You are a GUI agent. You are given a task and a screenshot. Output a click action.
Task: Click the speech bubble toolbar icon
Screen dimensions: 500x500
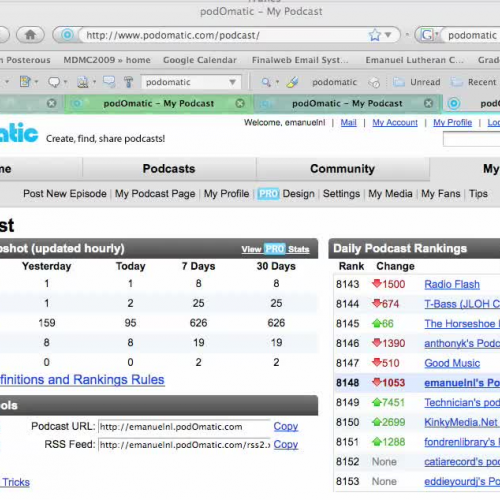54,82
